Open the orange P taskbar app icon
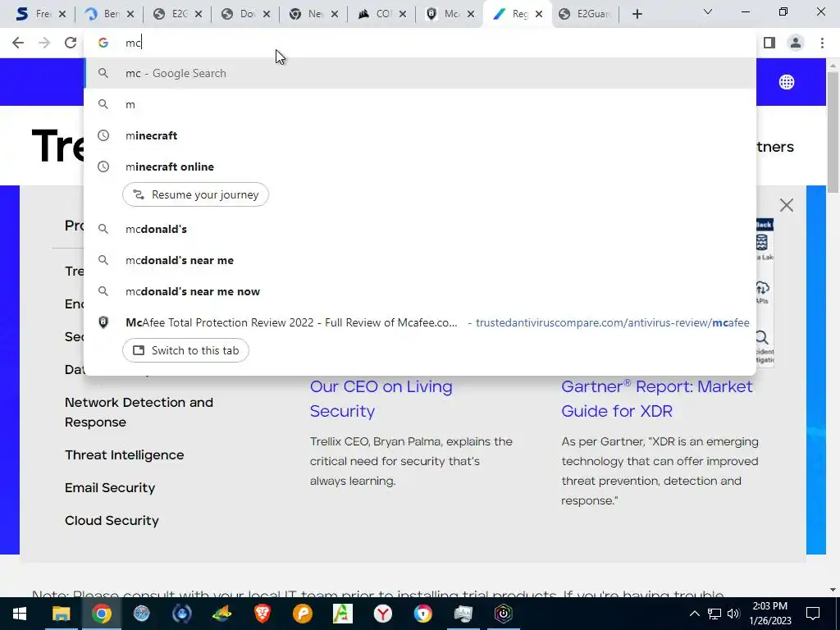The height and width of the screenshot is (630, 840). click(302, 614)
